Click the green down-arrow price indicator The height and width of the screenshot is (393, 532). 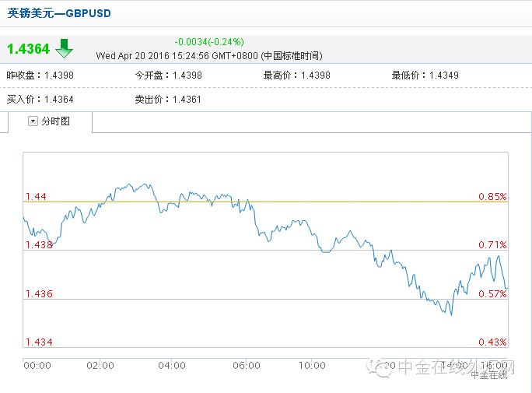click(x=64, y=48)
